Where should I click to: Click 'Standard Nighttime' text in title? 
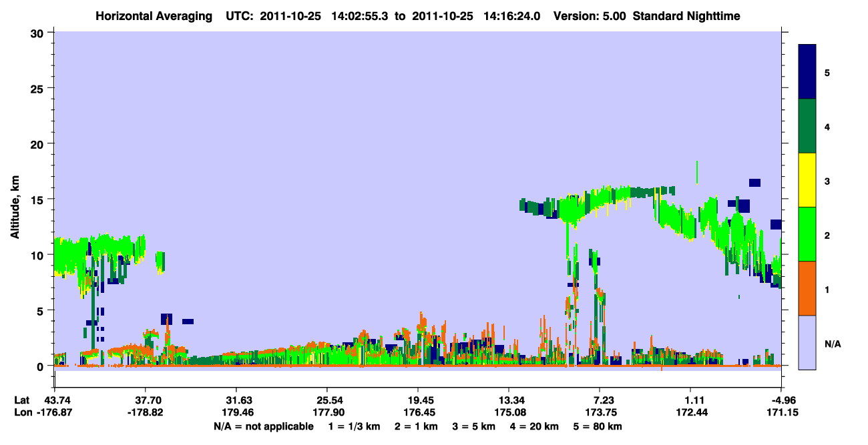coord(686,15)
